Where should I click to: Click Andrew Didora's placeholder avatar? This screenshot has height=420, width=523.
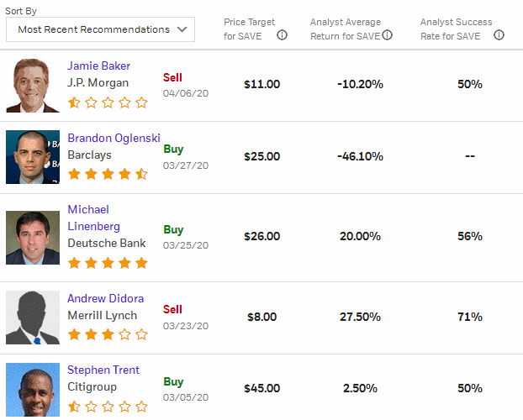[33, 318]
